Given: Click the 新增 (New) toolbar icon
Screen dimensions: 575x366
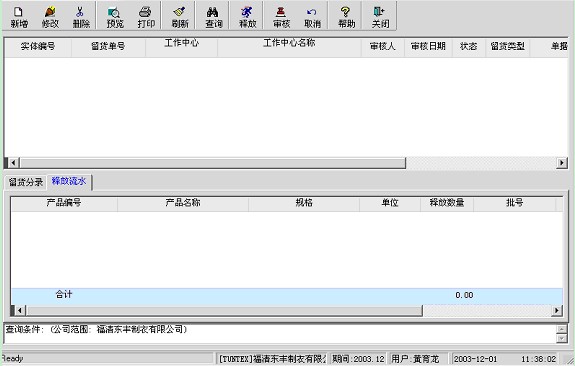Looking at the screenshot, I should point(19,17).
